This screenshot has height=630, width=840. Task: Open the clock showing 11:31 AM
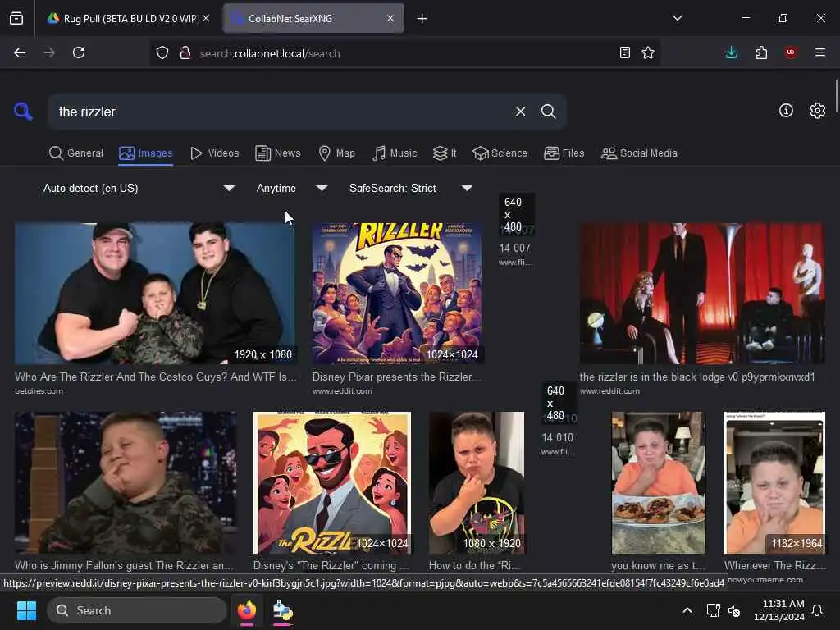coord(779,610)
